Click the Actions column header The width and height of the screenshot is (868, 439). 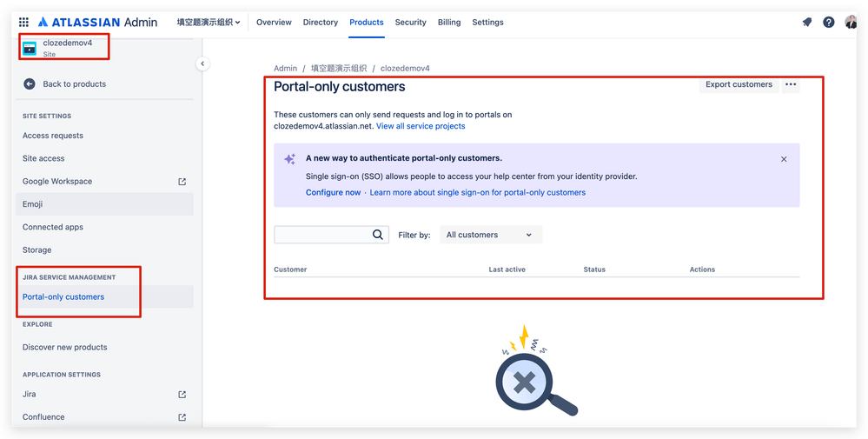pyautogui.click(x=703, y=269)
